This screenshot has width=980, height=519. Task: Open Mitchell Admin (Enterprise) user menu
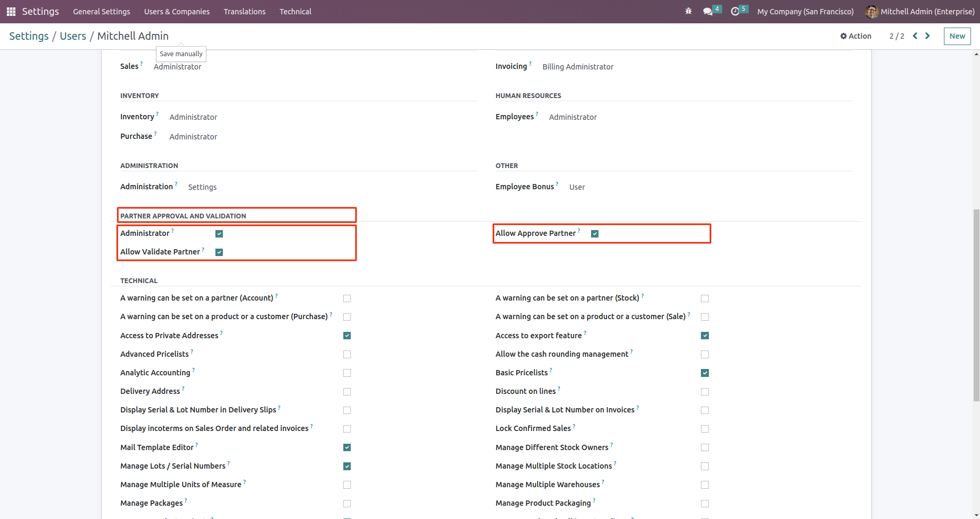pos(920,12)
